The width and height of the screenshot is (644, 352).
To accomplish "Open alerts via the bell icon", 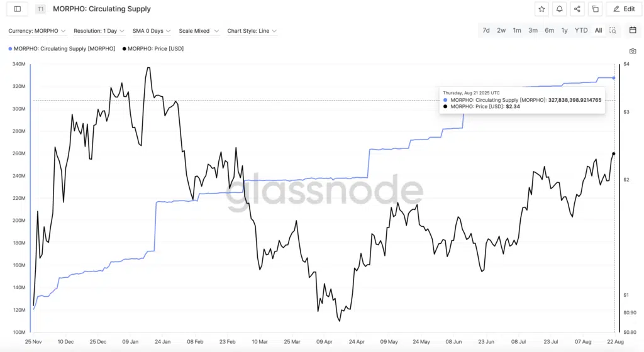I will point(559,9).
